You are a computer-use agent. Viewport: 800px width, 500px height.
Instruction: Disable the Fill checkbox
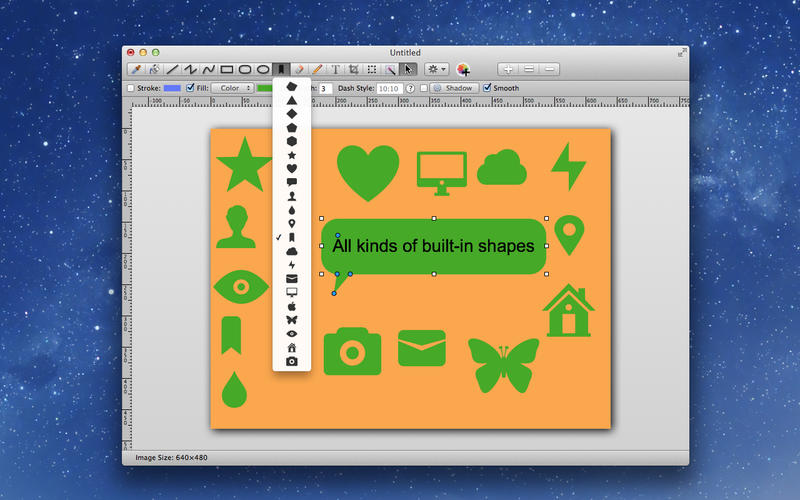[191, 88]
